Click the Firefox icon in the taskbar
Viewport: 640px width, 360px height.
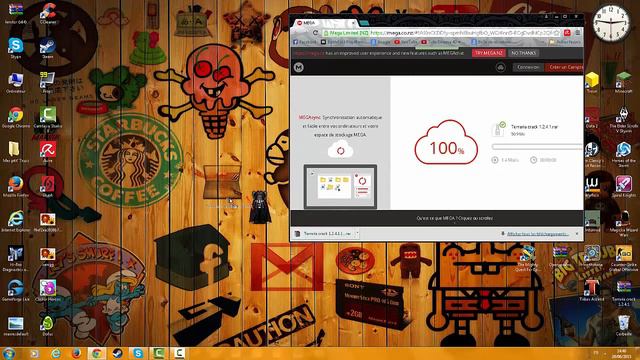(76, 353)
